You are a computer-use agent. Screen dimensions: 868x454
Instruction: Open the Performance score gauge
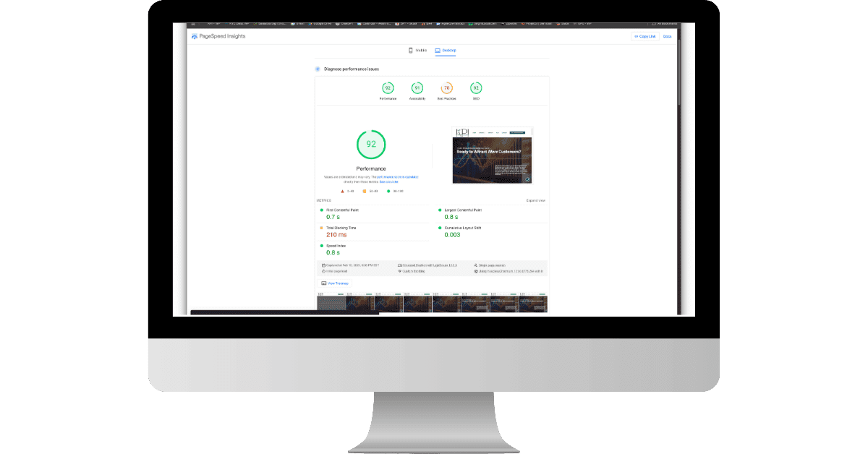[388, 87]
